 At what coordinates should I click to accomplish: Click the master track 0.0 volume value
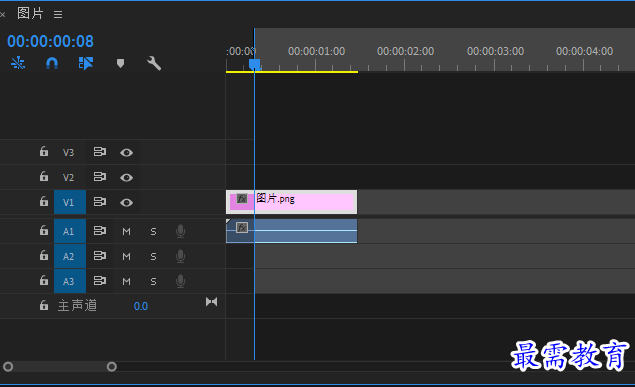tap(141, 306)
